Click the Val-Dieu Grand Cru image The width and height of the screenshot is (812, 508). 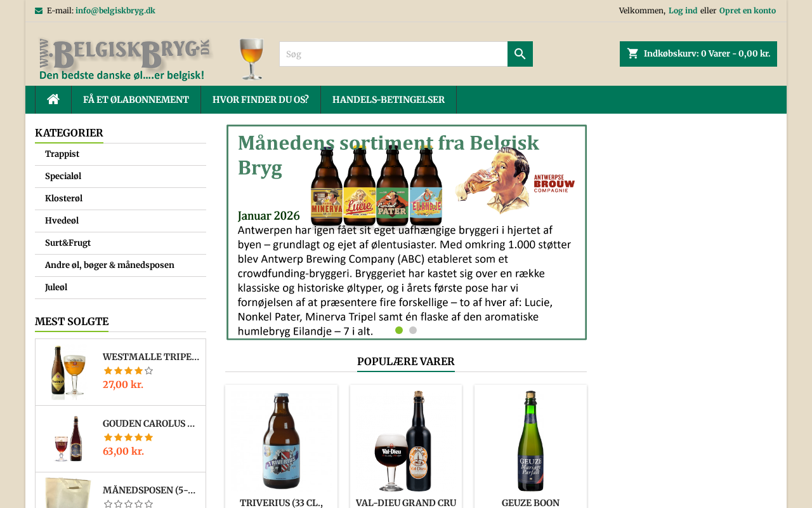pyautogui.click(x=406, y=441)
